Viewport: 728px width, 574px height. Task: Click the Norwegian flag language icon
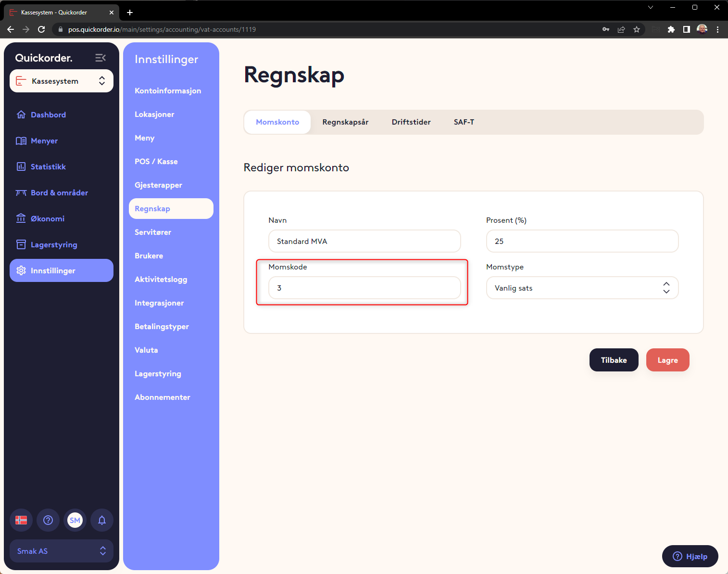coord(21,520)
